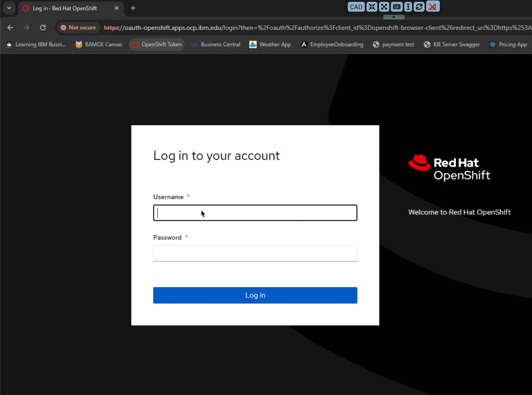This screenshot has height=395, width=532.
Task: Go back to the previous page
Action: 10,28
